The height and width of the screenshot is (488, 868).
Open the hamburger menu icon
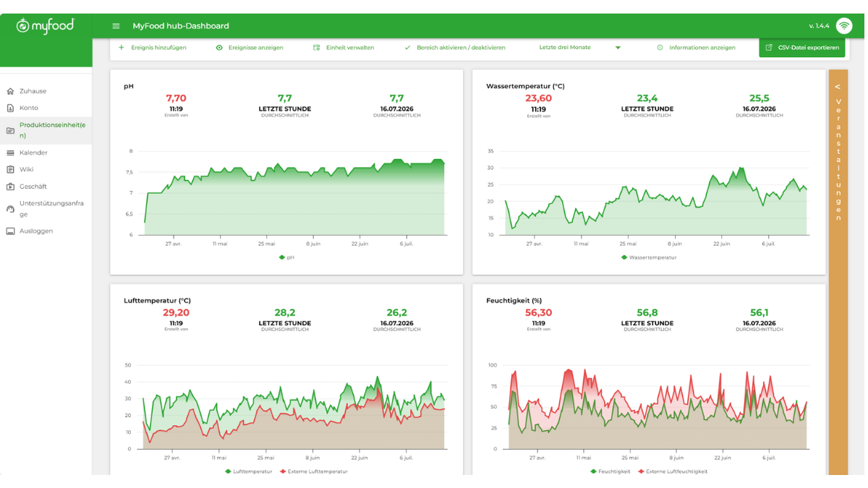point(116,26)
